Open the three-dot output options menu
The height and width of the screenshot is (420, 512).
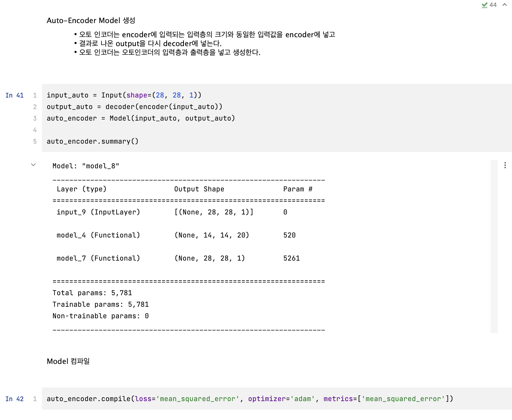(505, 165)
